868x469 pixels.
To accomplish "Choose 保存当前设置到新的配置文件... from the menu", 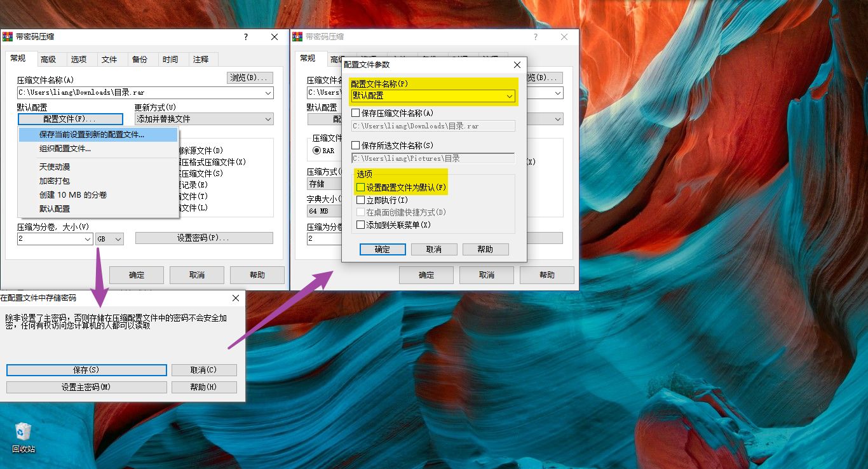I will tap(98, 135).
